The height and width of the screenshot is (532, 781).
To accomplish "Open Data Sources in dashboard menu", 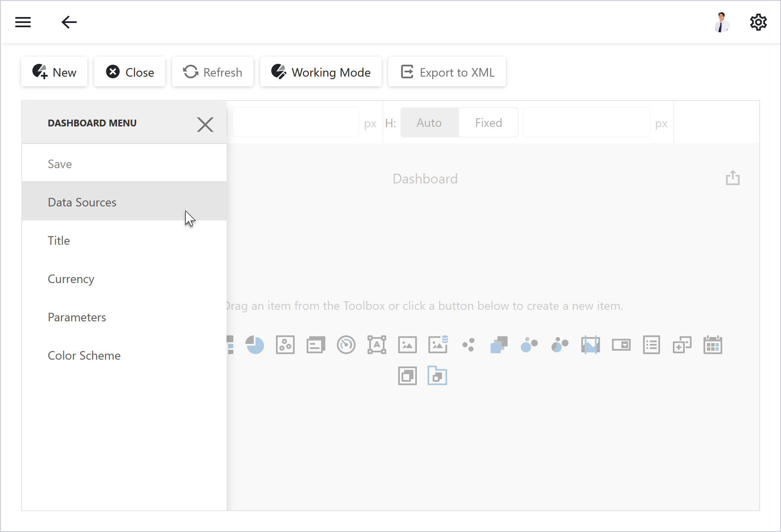I will [x=82, y=202].
